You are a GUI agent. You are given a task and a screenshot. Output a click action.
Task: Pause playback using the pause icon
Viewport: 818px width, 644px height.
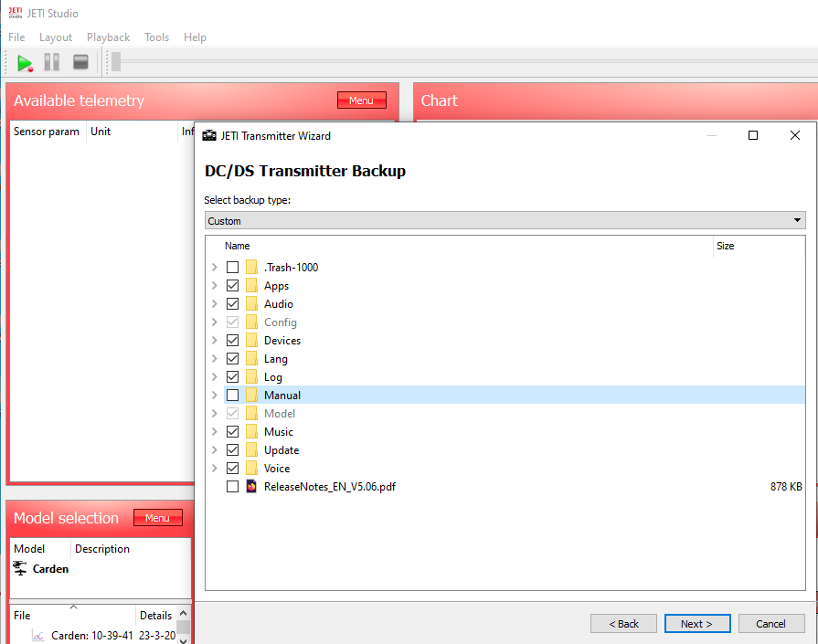pyautogui.click(x=52, y=62)
